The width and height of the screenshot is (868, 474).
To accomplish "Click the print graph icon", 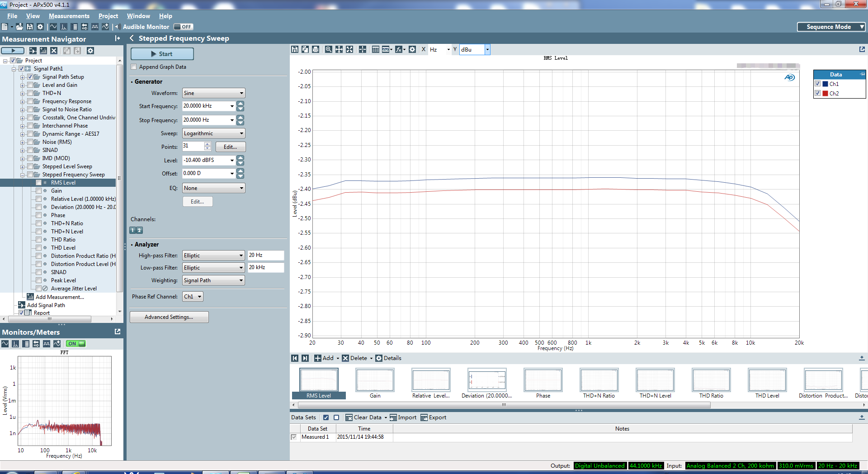I will pos(316,49).
